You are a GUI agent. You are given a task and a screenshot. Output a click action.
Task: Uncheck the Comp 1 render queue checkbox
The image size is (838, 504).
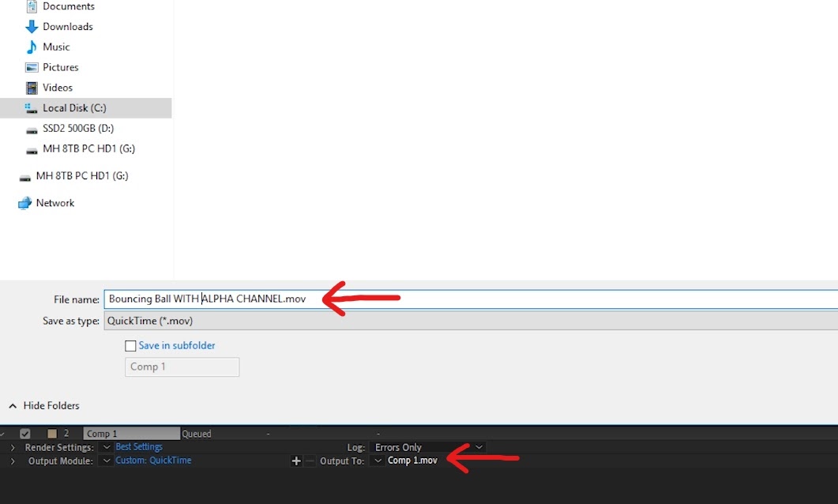pyautogui.click(x=25, y=434)
